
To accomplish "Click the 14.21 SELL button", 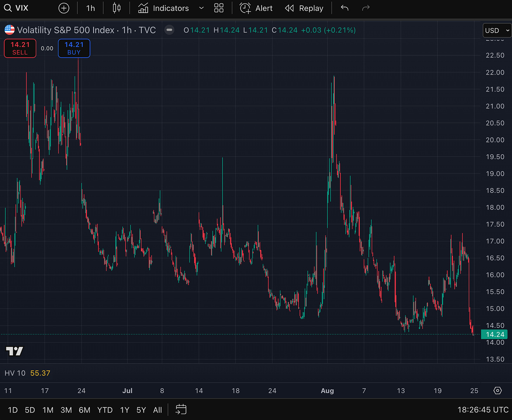I will (x=20, y=48).
